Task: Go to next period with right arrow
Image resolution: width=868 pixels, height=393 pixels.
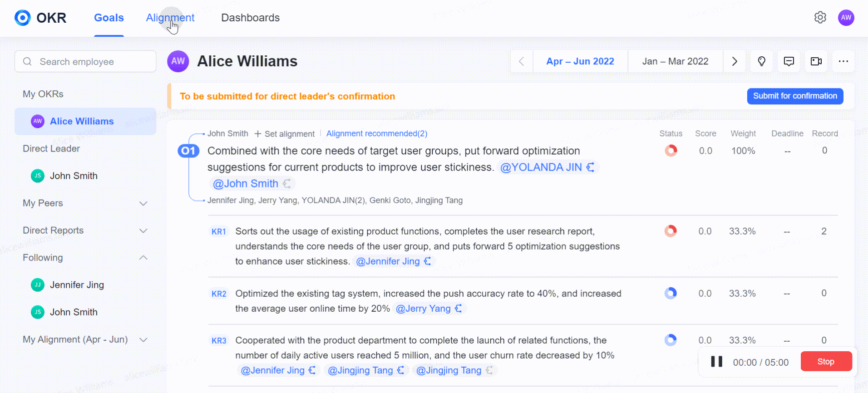Action: 735,61
